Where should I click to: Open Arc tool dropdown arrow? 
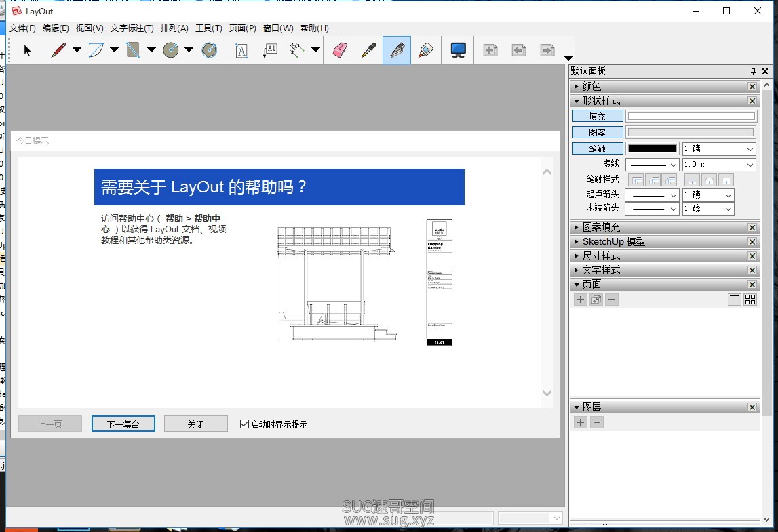(114, 49)
